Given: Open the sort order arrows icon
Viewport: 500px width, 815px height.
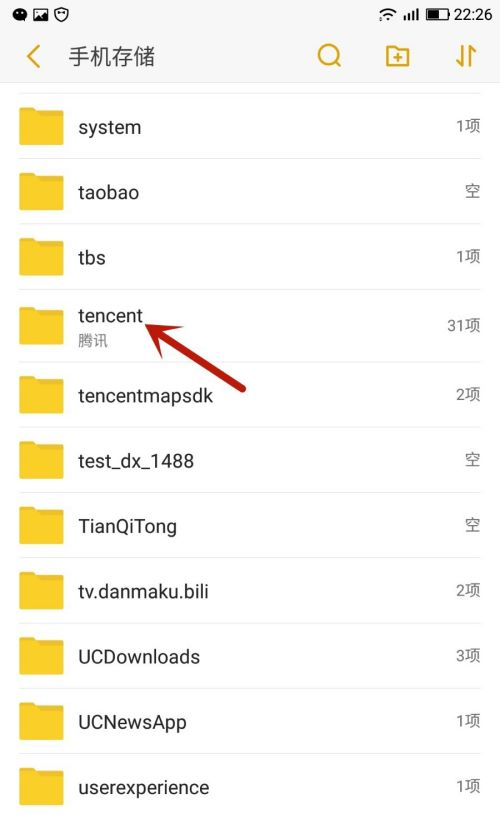Looking at the screenshot, I should click(x=466, y=56).
